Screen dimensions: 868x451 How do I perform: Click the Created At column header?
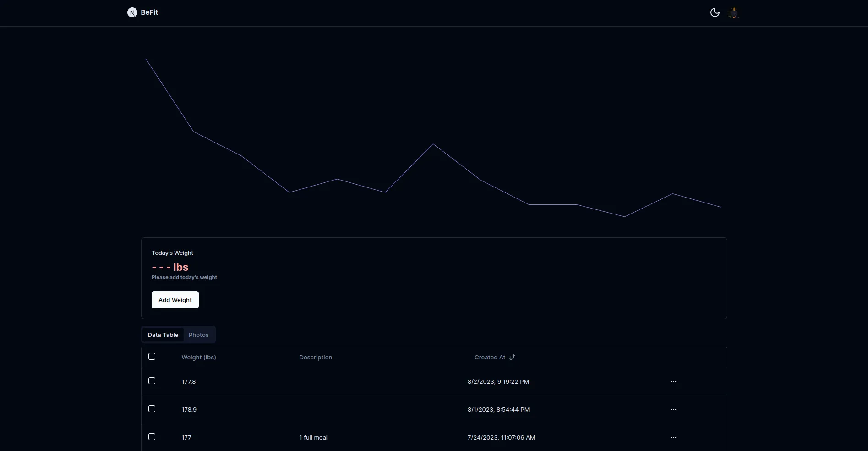[x=490, y=357]
